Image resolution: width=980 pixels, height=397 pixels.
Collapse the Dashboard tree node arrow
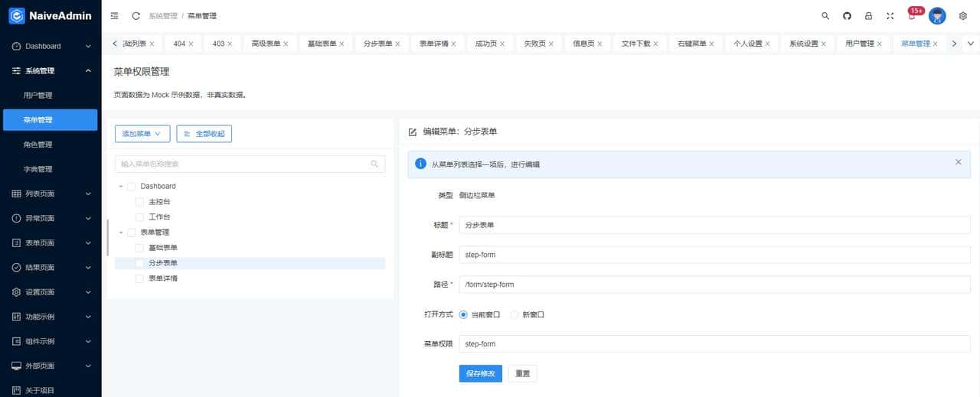click(121, 186)
